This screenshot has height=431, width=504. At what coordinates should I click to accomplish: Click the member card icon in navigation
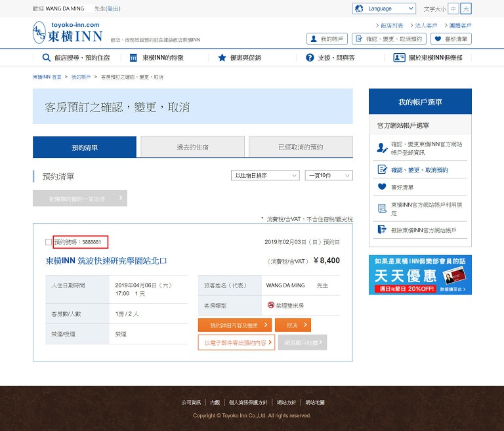[399, 58]
